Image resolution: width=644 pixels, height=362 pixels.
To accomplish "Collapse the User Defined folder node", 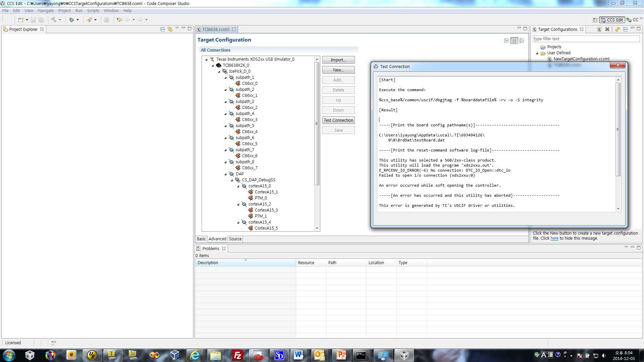I will [537, 53].
